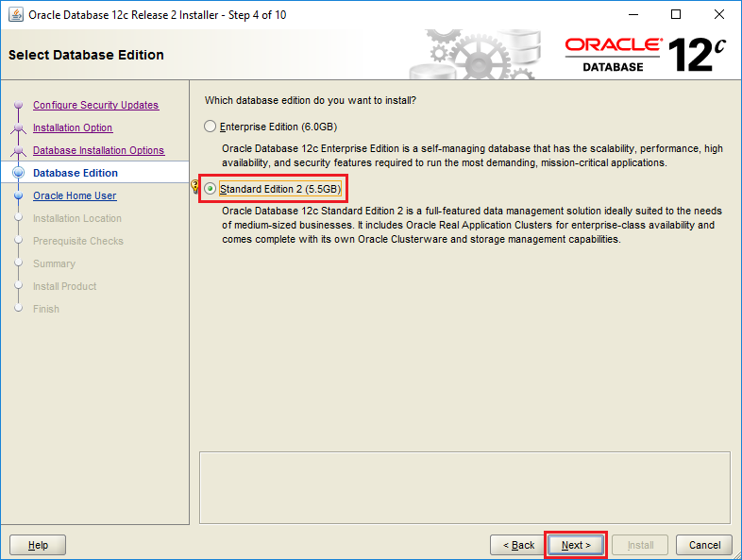Click the Cancel button

pos(704,545)
